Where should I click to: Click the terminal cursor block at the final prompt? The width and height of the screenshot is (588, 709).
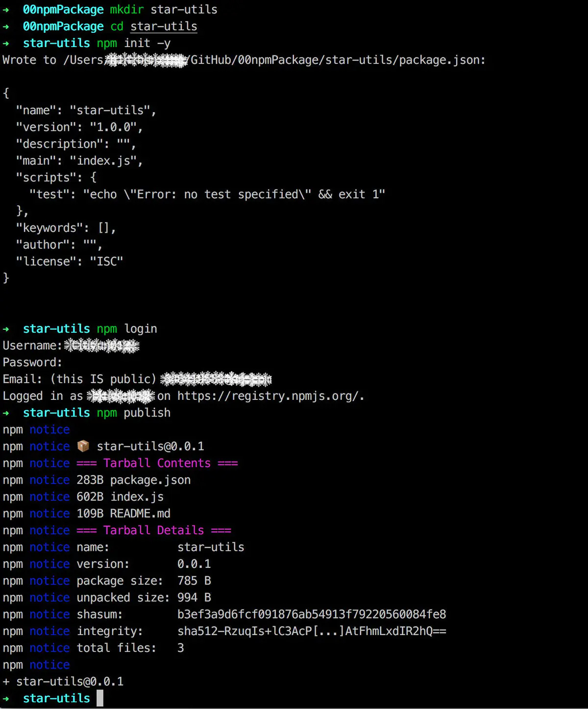[100, 698]
